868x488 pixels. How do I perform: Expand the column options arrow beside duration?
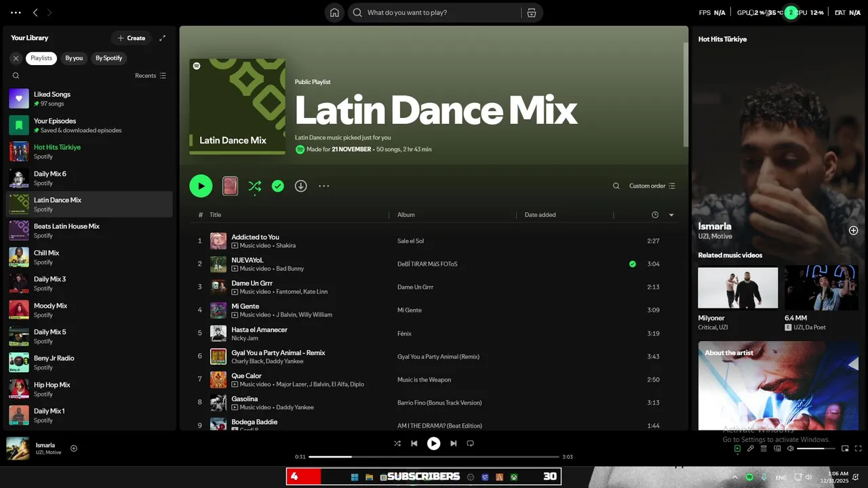pyautogui.click(x=671, y=215)
